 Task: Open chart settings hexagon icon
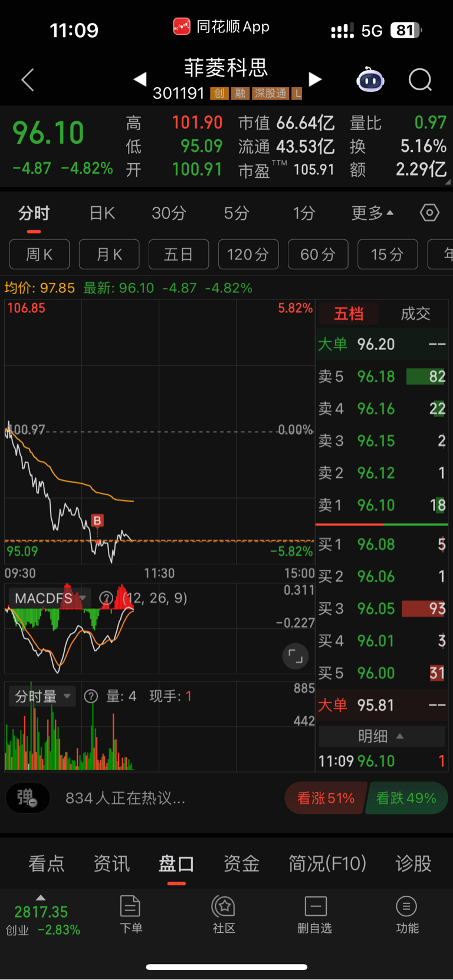[x=429, y=212]
